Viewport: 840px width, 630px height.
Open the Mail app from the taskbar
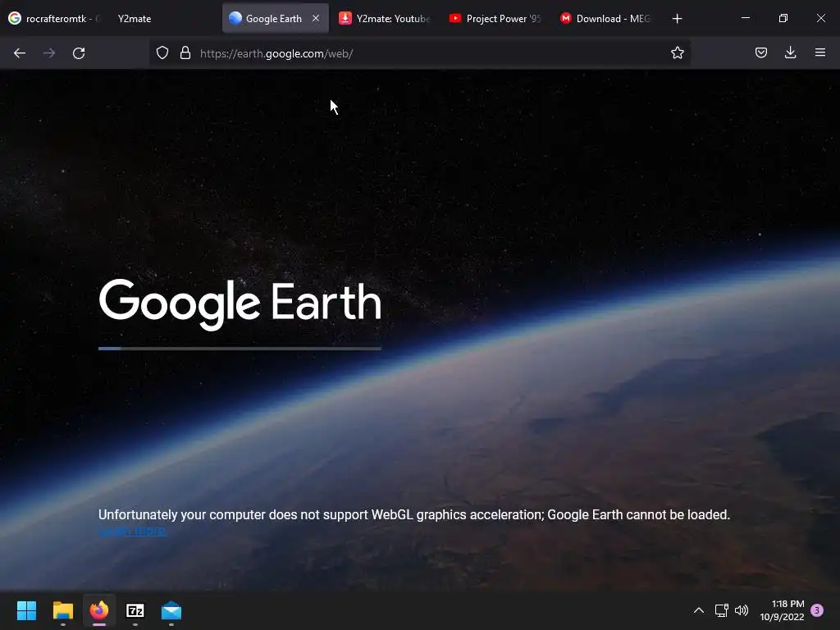click(171, 610)
